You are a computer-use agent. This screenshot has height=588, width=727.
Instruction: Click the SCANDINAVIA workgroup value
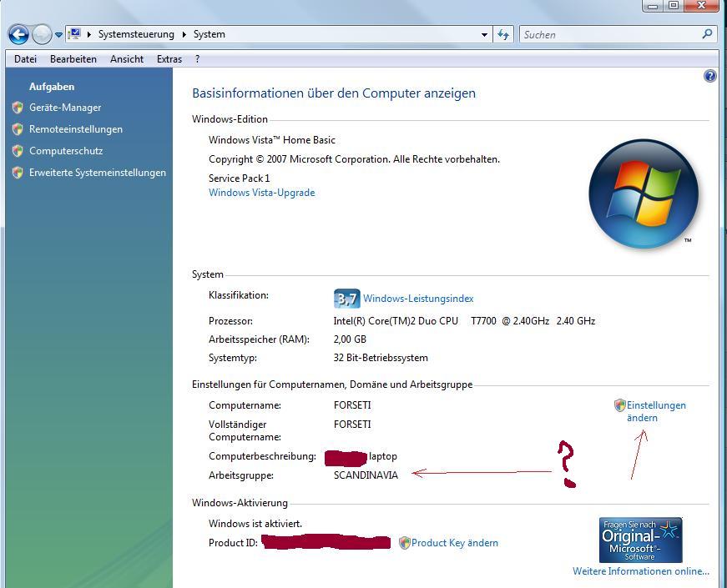click(366, 475)
